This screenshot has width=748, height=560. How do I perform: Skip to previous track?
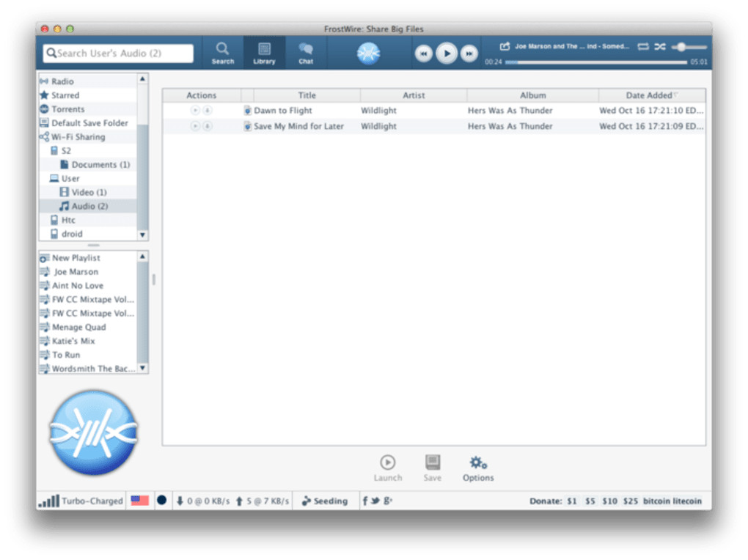point(423,54)
